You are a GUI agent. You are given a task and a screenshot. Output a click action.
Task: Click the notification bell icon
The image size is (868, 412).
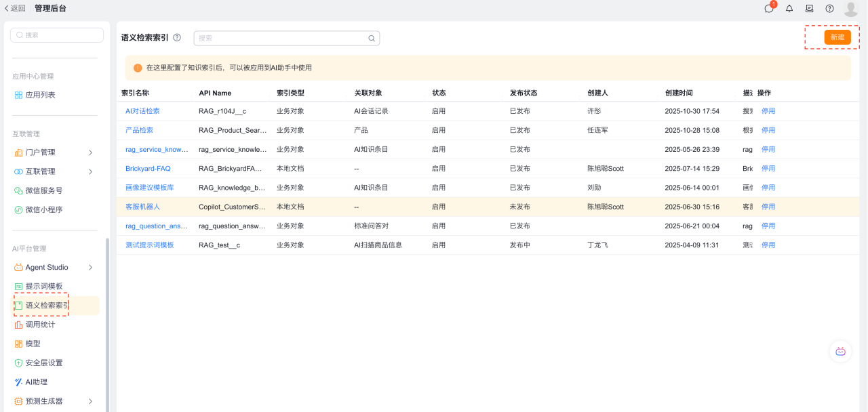pos(789,9)
